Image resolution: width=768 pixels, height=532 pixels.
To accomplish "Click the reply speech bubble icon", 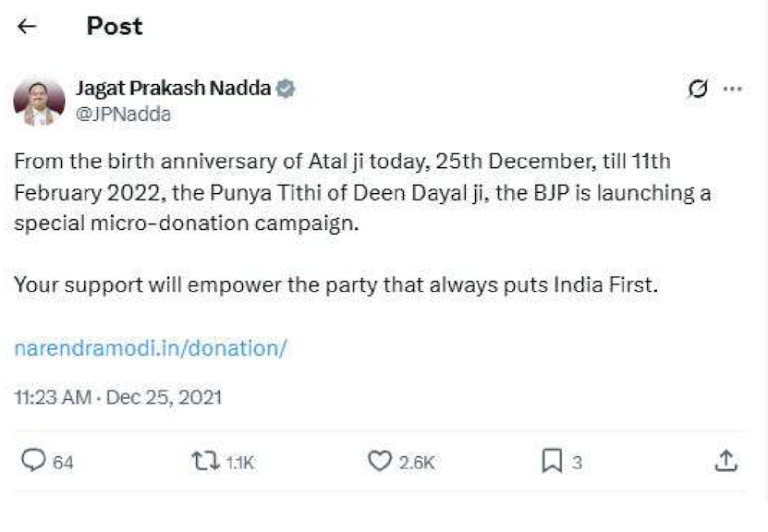I will 33,461.
